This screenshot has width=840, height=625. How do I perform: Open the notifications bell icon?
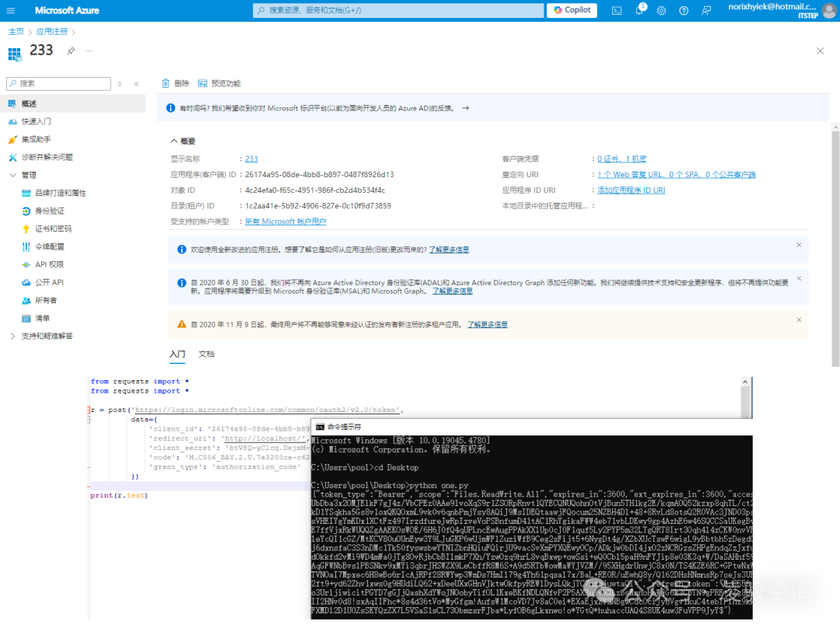click(x=639, y=10)
